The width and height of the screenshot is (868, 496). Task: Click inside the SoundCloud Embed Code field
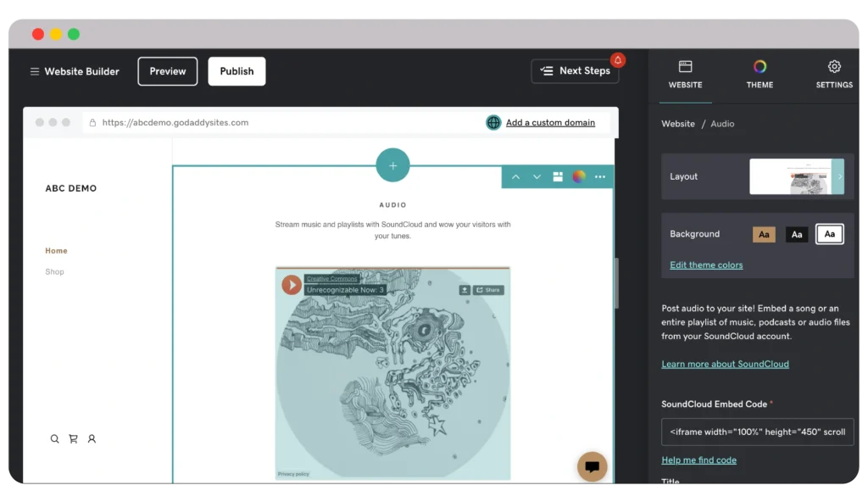tap(757, 432)
